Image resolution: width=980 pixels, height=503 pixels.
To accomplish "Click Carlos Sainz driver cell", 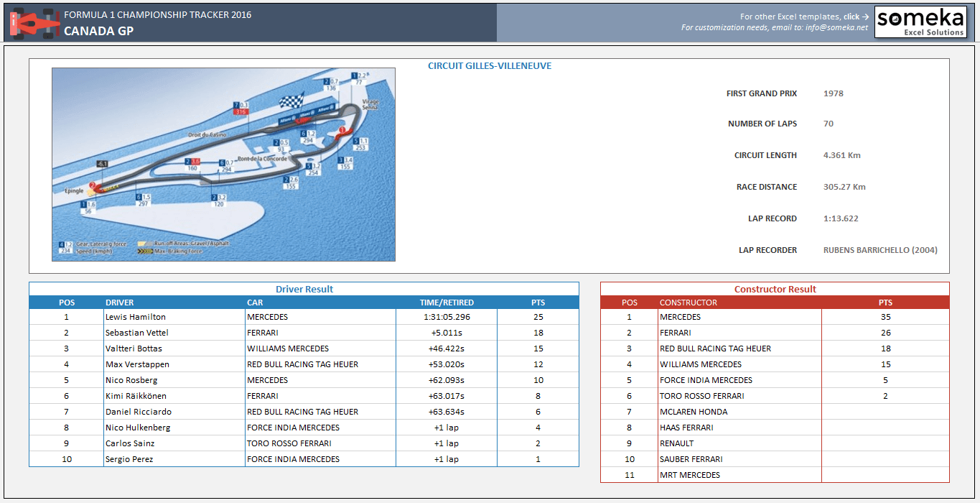I will click(174, 443).
